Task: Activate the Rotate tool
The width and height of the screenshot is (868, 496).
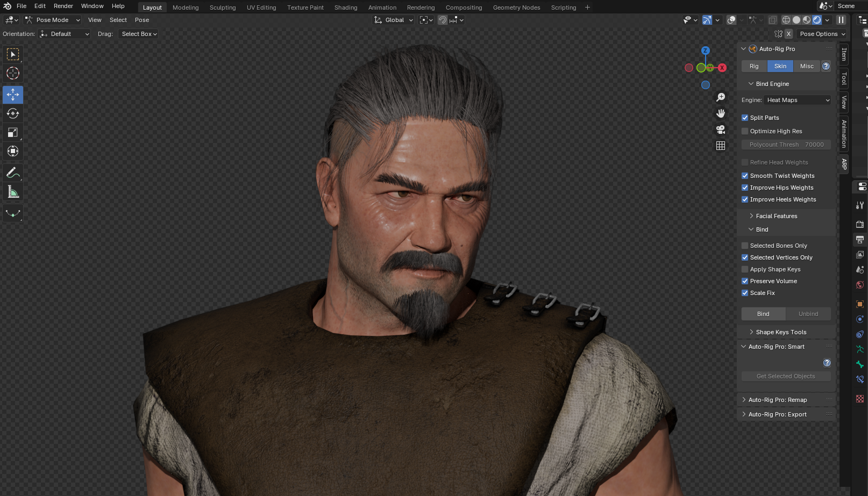Action: (x=13, y=113)
